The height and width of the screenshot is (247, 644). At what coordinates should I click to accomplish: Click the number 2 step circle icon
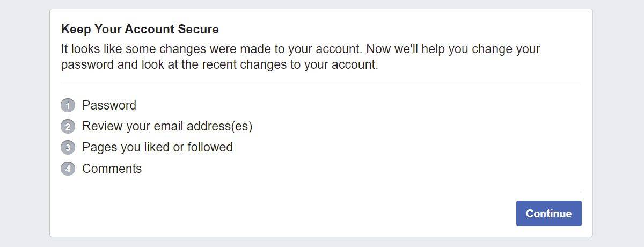click(68, 127)
